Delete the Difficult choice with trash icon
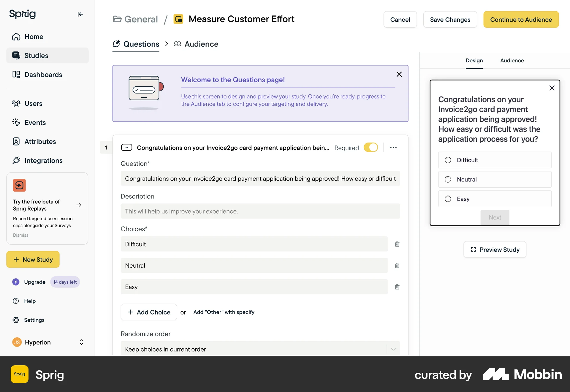 [397, 244]
